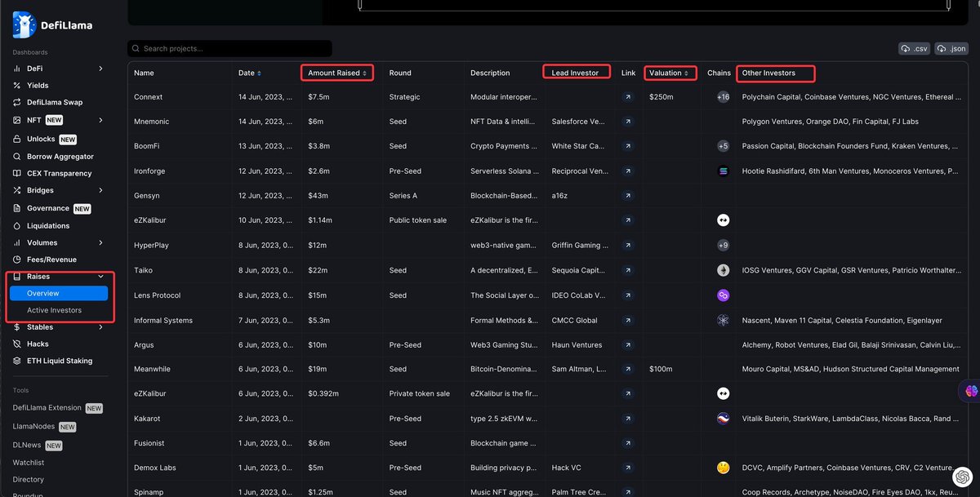
Task: Open the Connext row link arrow
Action: click(x=627, y=97)
